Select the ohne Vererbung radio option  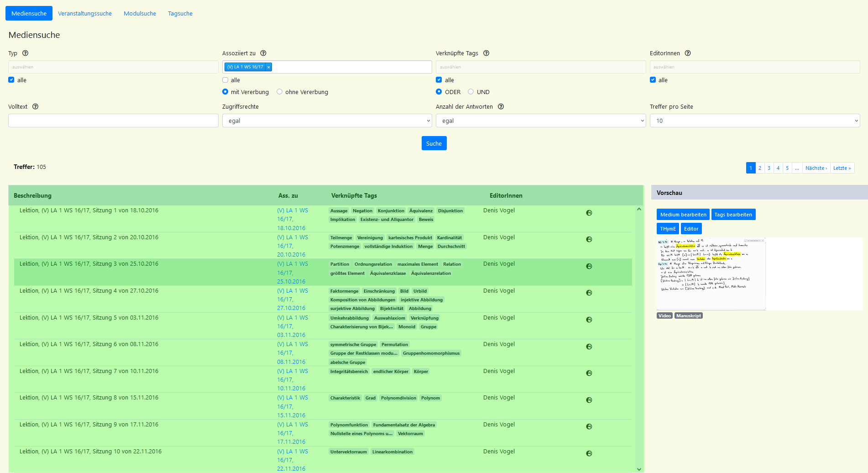280,92
